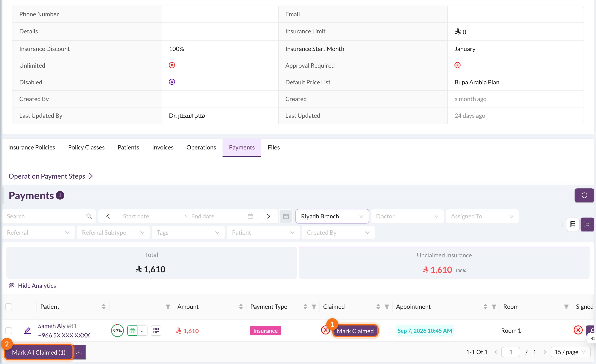The width and height of the screenshot is (596, 364).
Task: Open the Riyadh Branch dropdown
Action: (x=332, y=216)
